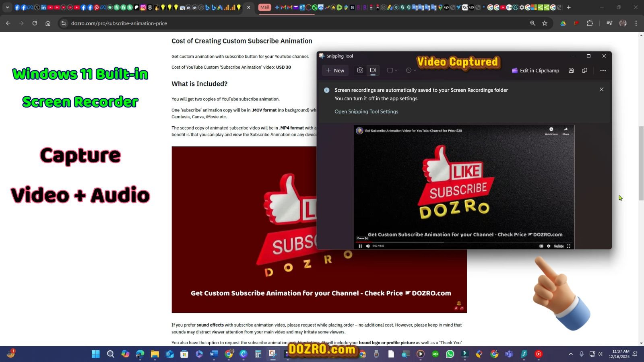
Task: Seek using the video progress bar
Action: pos(463,241)
